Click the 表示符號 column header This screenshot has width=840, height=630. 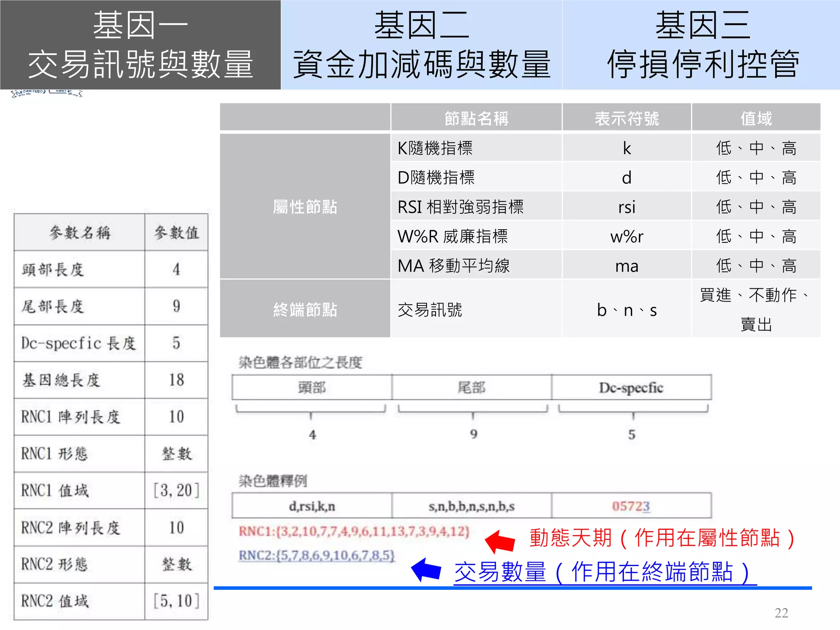point(627,118)
